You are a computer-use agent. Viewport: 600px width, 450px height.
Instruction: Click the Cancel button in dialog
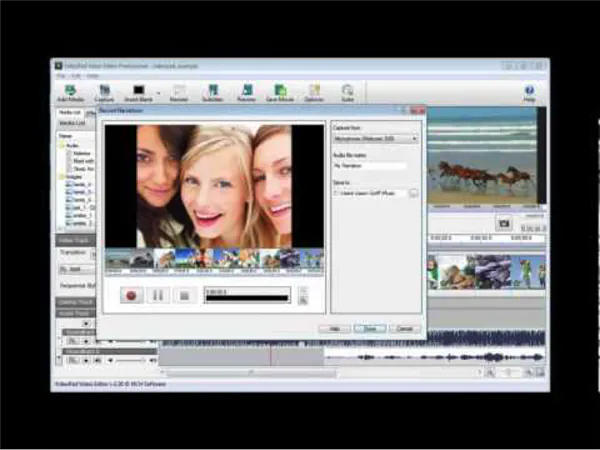(x=405, y=329)
